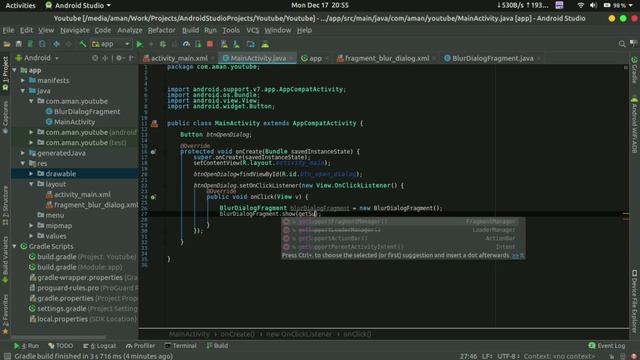Select getSupportActionBar() suggestion

[403, 238]
